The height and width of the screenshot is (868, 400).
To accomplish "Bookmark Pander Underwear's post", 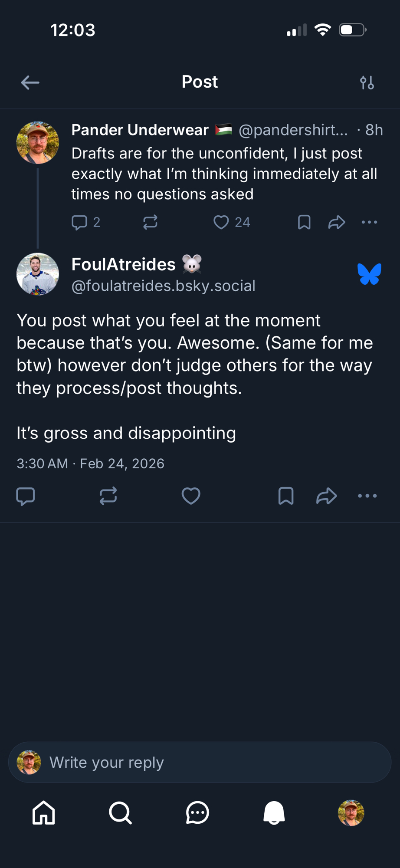I will (x=304, y=222).
